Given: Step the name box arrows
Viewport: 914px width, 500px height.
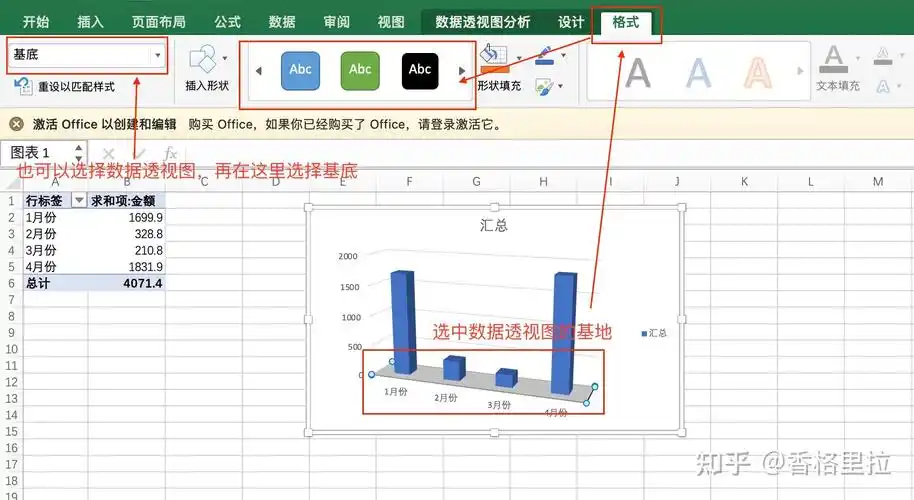Looking at the screenshot, I should click(79, 153).
